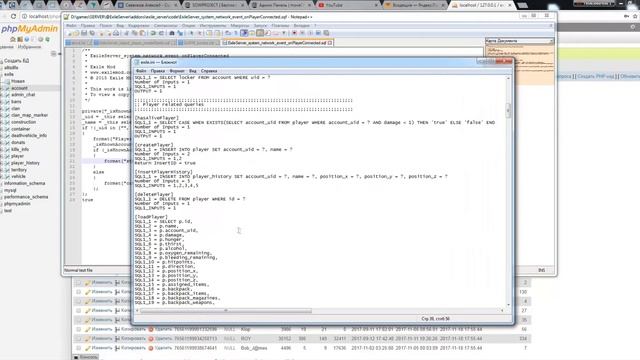
Task: Click Undo icon in Notepad++ toolbar
Action: (x=154, y=33)
